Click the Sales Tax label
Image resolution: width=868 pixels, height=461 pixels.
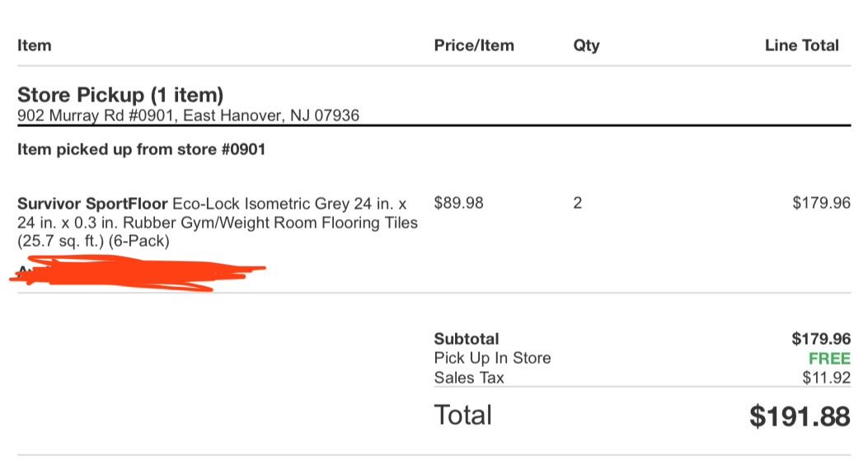(469, 378)
